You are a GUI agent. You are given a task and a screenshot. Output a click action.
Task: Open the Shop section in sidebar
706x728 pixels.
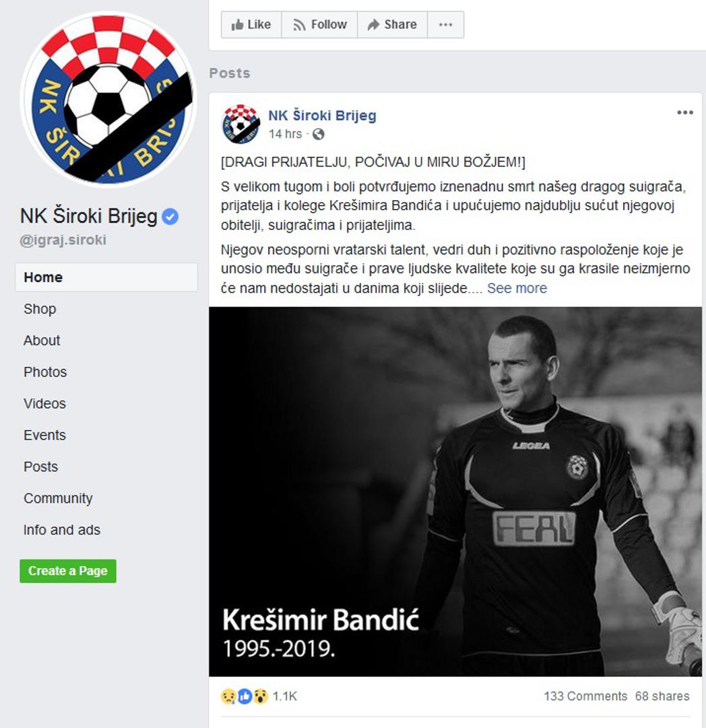click(x=40, y=309)
